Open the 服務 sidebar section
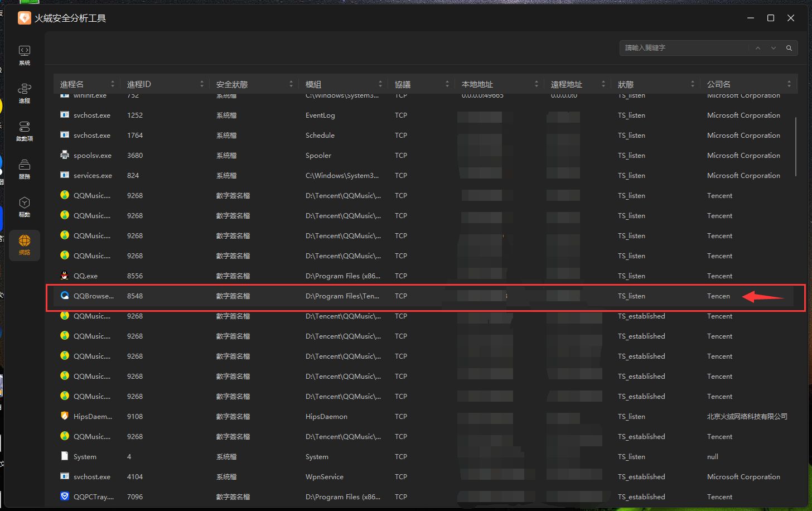This screenshot has width=812, height=511. coord(25,169)
